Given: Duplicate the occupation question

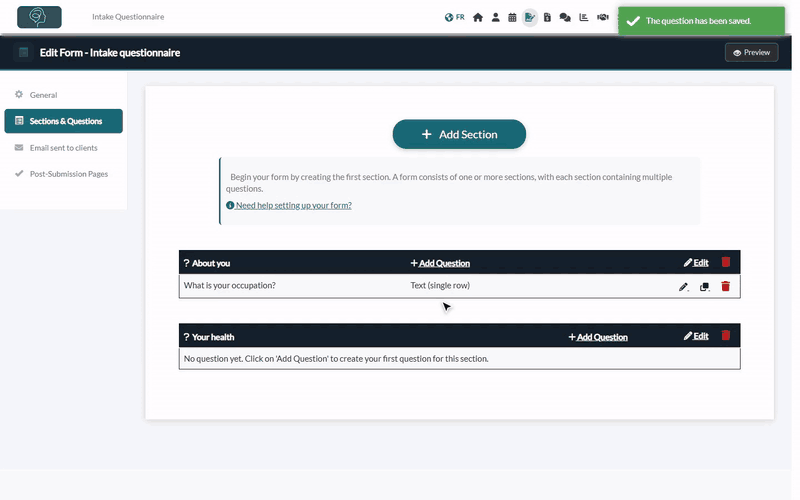Looking at the screenshot, I should point(705,287).
